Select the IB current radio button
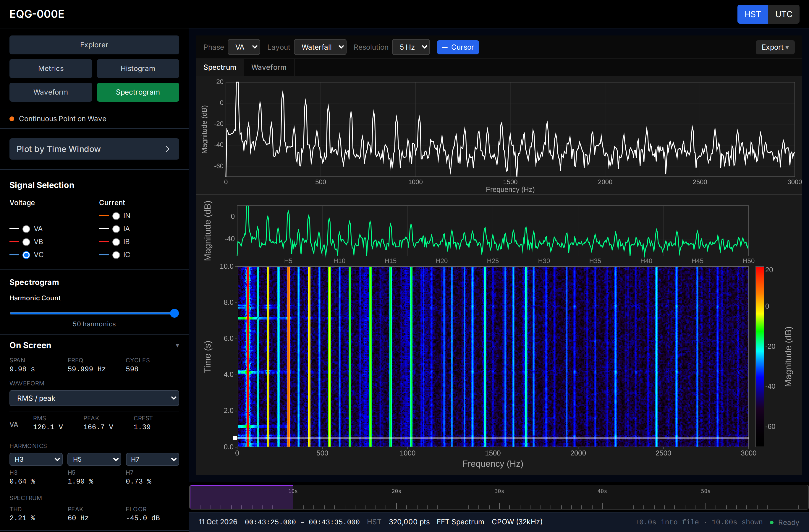Image resolution: width=809 pixels, height=532 pixels. (x=116, y=242)
